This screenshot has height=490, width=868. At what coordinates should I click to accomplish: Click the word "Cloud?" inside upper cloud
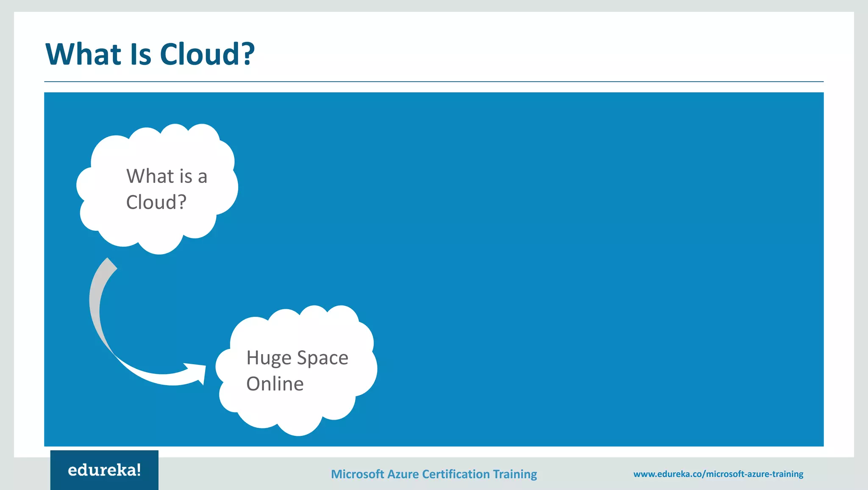[156, 202]
